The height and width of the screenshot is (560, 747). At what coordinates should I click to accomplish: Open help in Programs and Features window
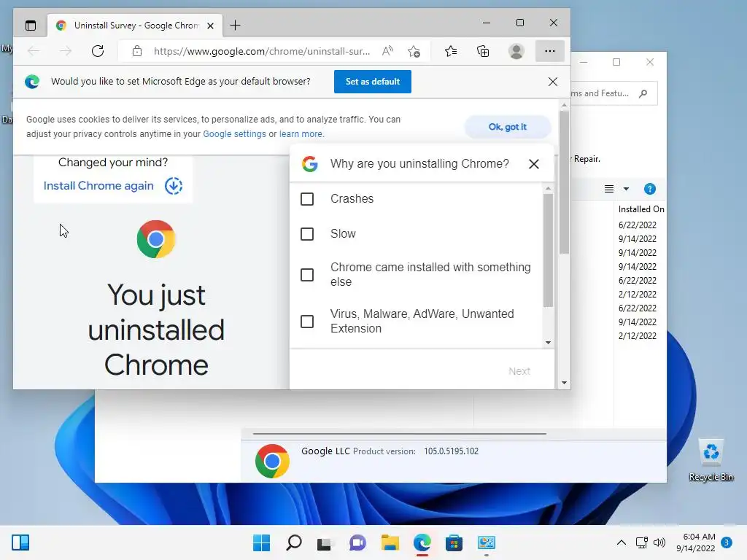649,189
